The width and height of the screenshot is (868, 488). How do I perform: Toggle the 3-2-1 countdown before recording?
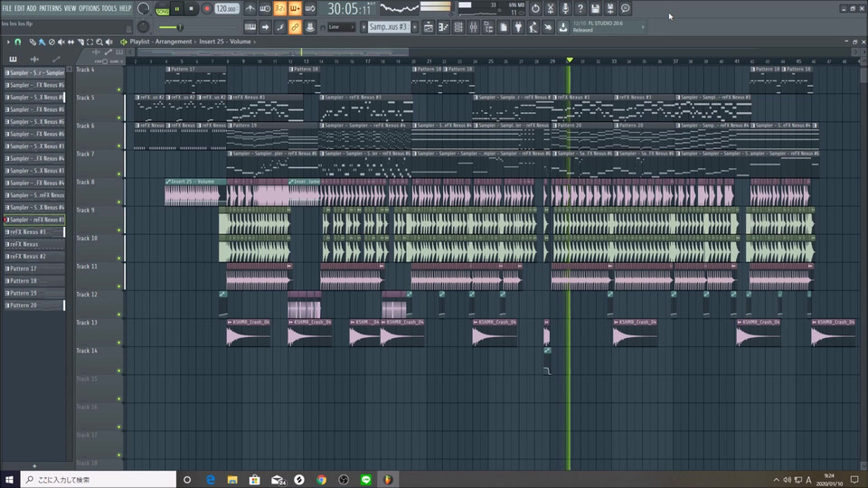click(280, 9)
